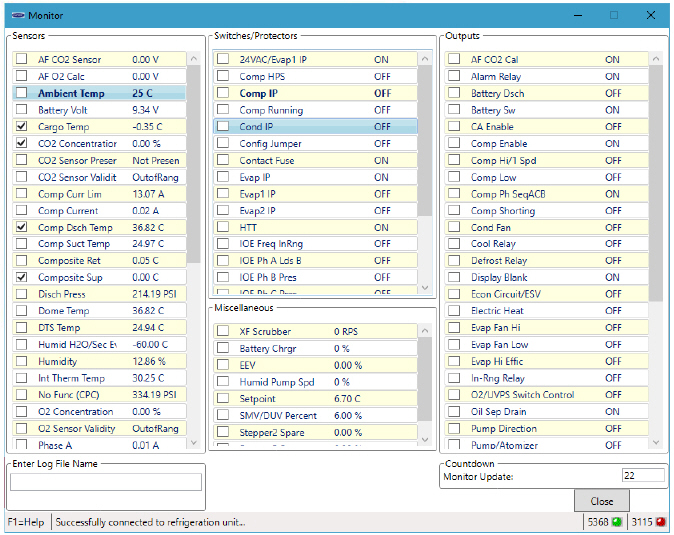
Task: Click the Sensors scrollbar thumb
Action: coord(194,164)
